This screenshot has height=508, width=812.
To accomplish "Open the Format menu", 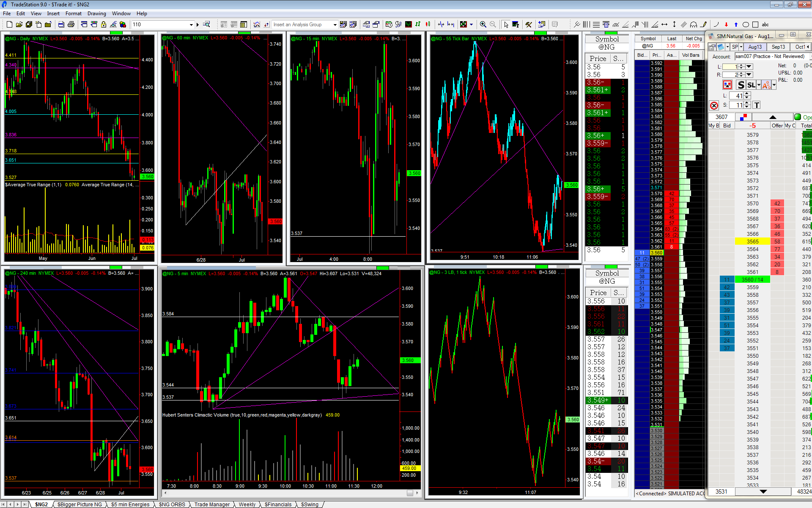I will pyautogui.click(x=74, y=14).
